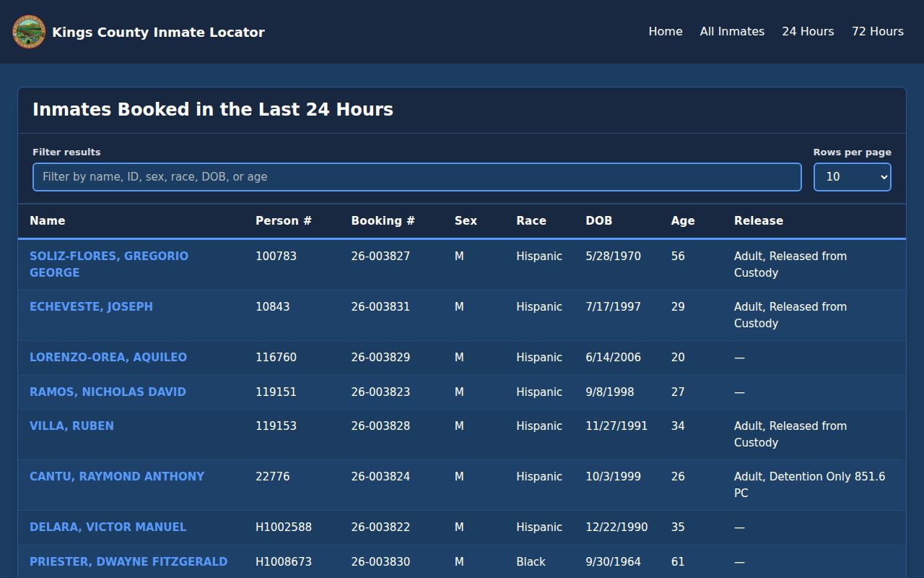Focus the Filter results input field
The width and height of the screenshot is (924, 578).
click(417, 177)
